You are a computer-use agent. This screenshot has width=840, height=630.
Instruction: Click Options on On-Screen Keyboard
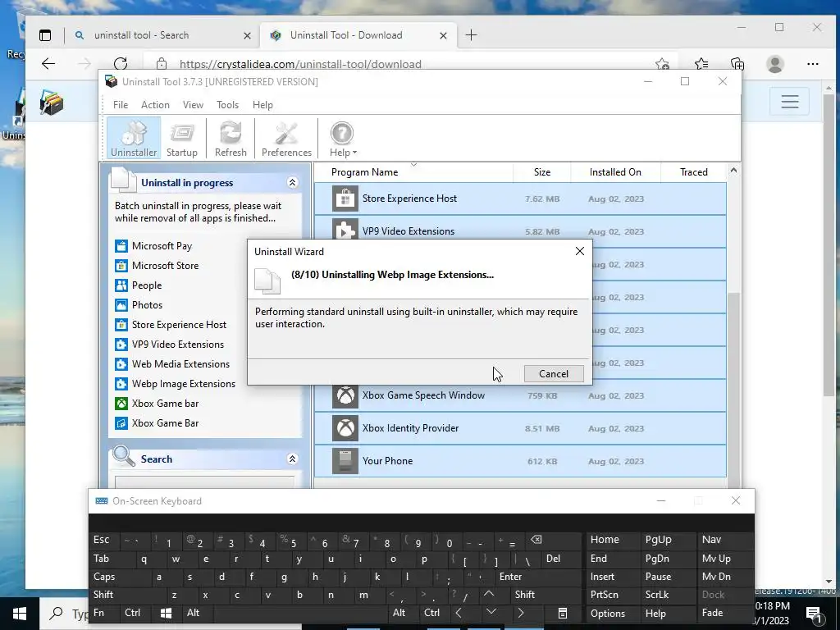point(608,614)
